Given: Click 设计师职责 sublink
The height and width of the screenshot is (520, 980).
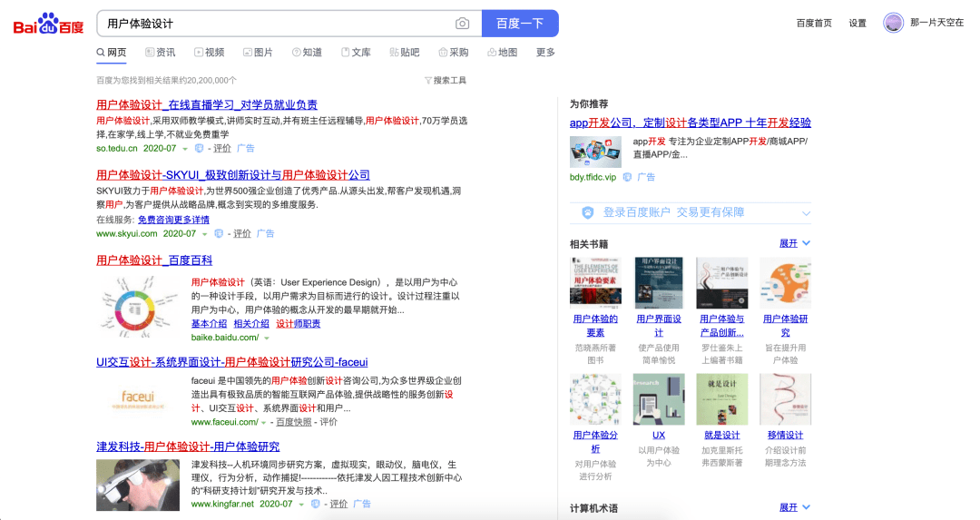Looking at the screenshot, I should click(x=299, y=324).
